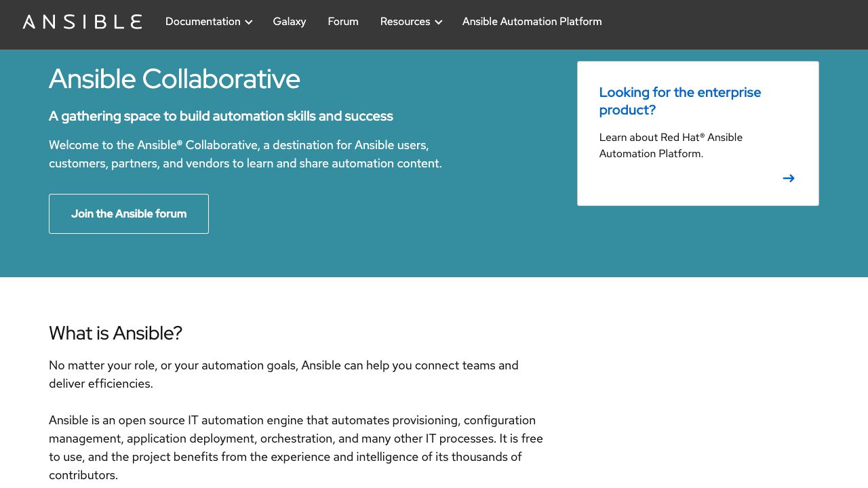Expand the Documentation dropdown chevron
Viewport: 868px width, 488px height.
(249, 22)
